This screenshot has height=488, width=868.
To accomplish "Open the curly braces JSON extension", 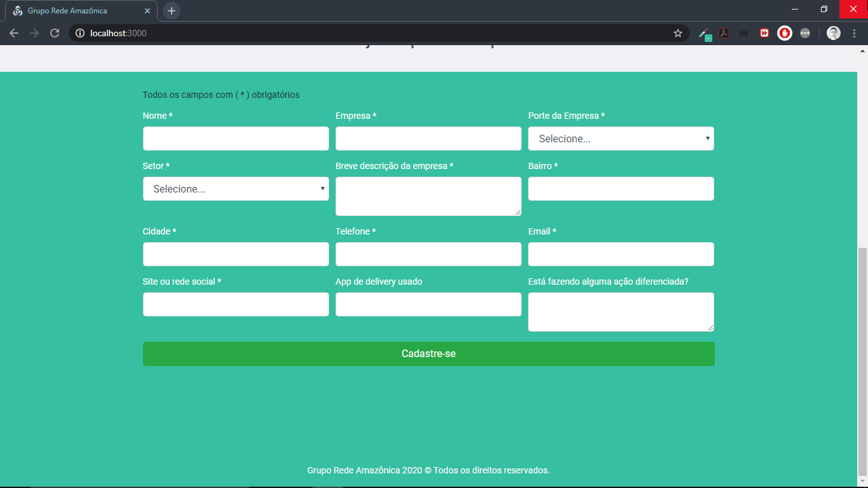I will pos(744,33).
